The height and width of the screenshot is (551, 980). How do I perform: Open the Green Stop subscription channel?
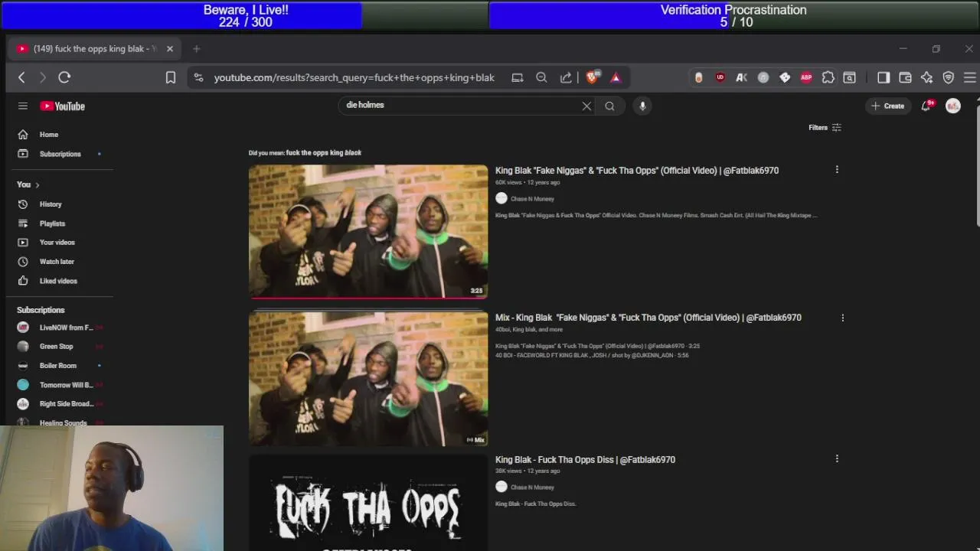[x=60, y=347]
